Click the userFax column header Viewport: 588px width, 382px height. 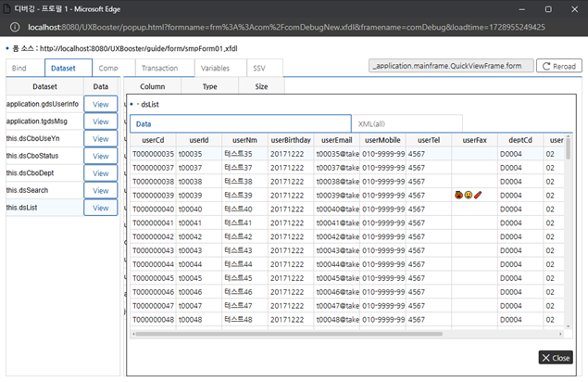click(x=474, y=140)
